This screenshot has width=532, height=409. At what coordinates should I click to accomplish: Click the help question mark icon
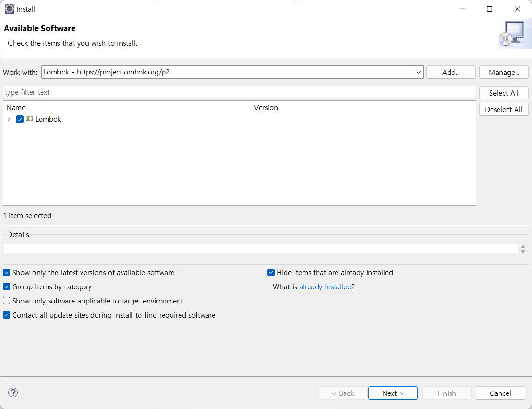13,393
